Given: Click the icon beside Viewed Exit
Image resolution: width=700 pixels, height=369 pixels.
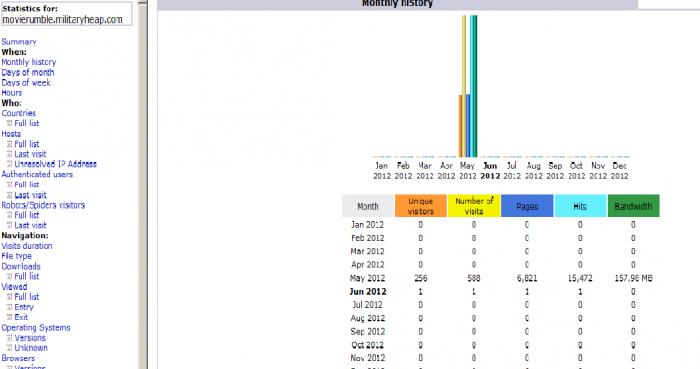Looking at the screenshot, I should 9,317.
